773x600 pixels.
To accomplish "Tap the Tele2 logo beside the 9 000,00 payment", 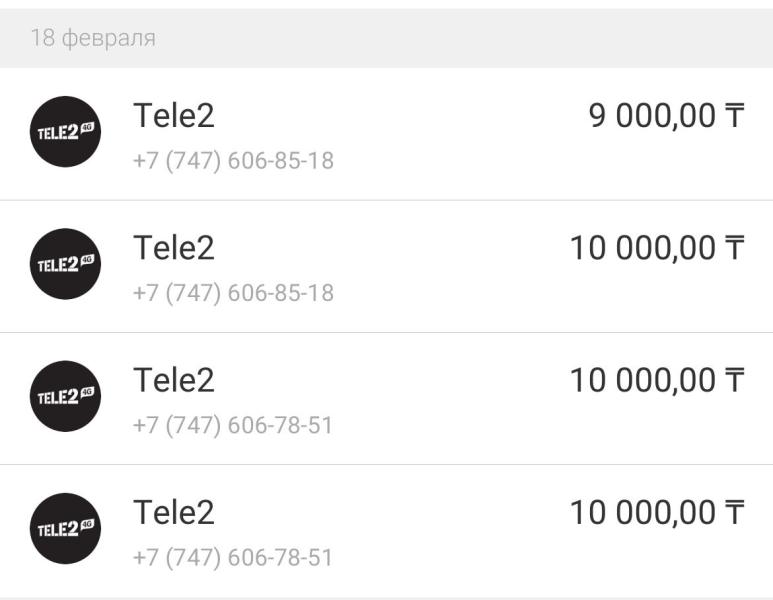I will pyautogui.click(x=65, y=132).
